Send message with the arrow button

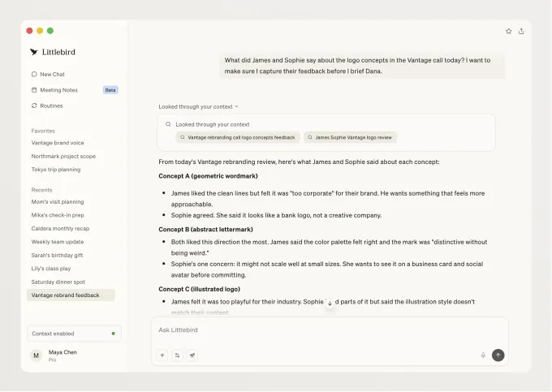pyautogui.click(x=498, y=355)
